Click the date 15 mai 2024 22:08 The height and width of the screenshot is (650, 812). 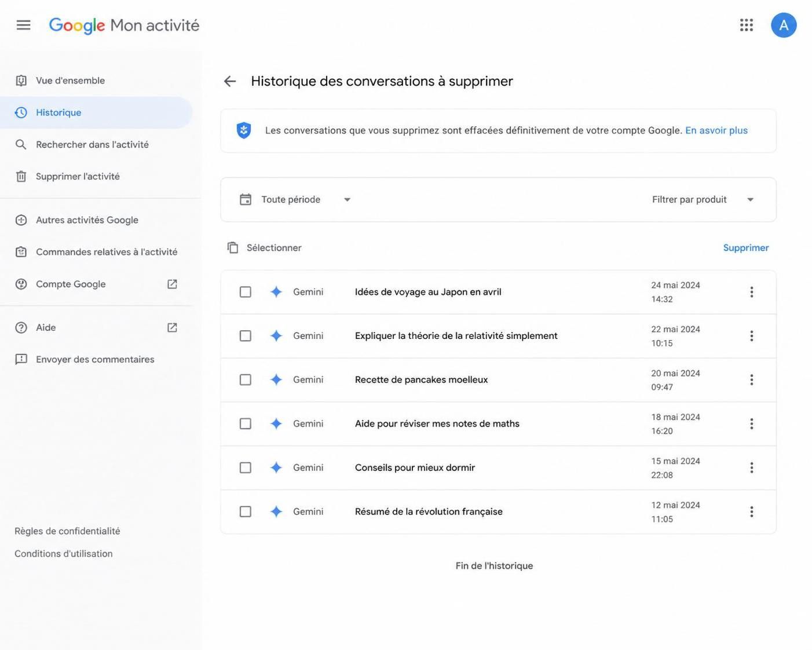coord(675,468)
